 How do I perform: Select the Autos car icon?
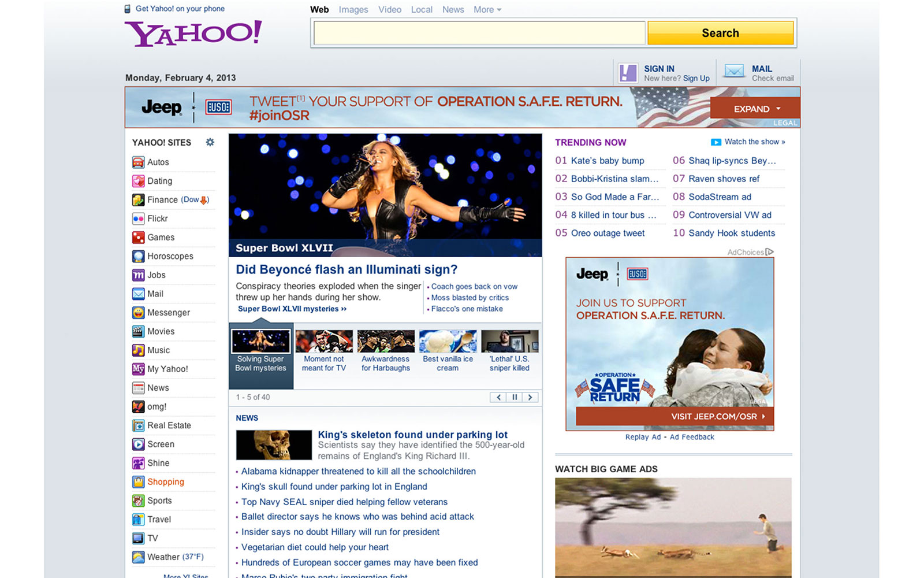[138, 162]
